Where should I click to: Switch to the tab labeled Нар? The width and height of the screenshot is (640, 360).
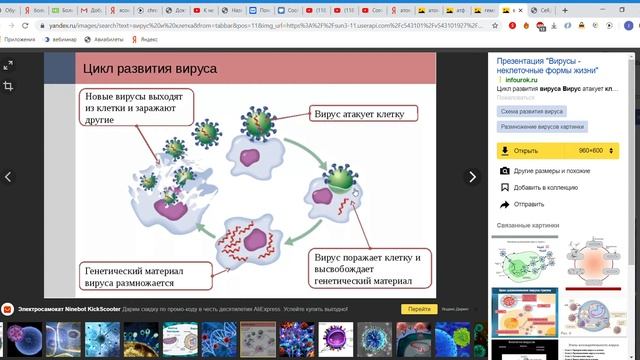click(x=232, y=10)
